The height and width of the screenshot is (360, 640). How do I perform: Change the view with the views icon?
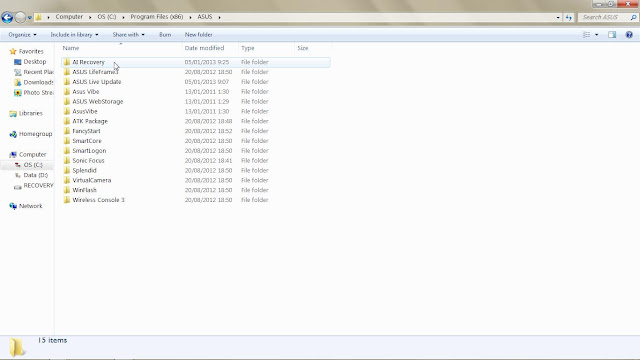pyautogui.click(x=587, y=35)
